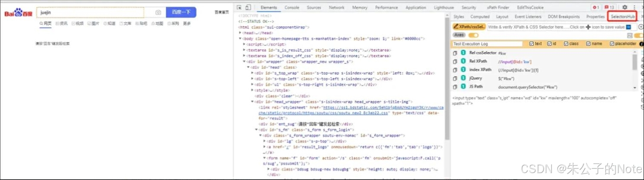Copy the JS Path value
This screenshot has height=180, width=644.
click(x=455, y=87)
